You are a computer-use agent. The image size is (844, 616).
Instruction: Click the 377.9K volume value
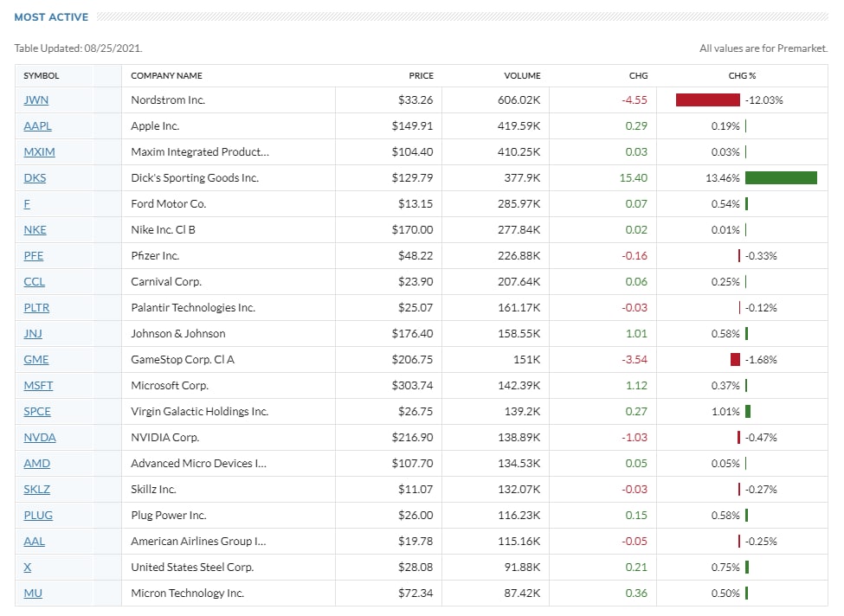pos(522,177)
